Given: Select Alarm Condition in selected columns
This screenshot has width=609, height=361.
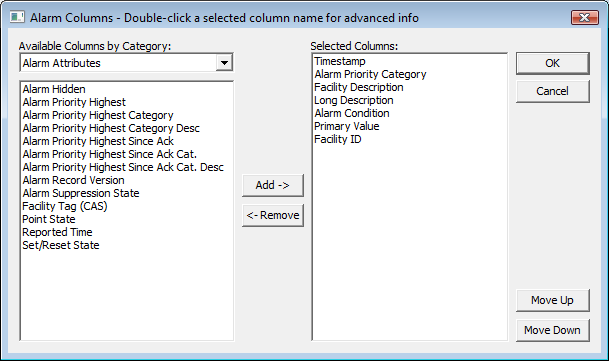Looking at the screenshot, I should pyautogui.click(x=352, y=113).
